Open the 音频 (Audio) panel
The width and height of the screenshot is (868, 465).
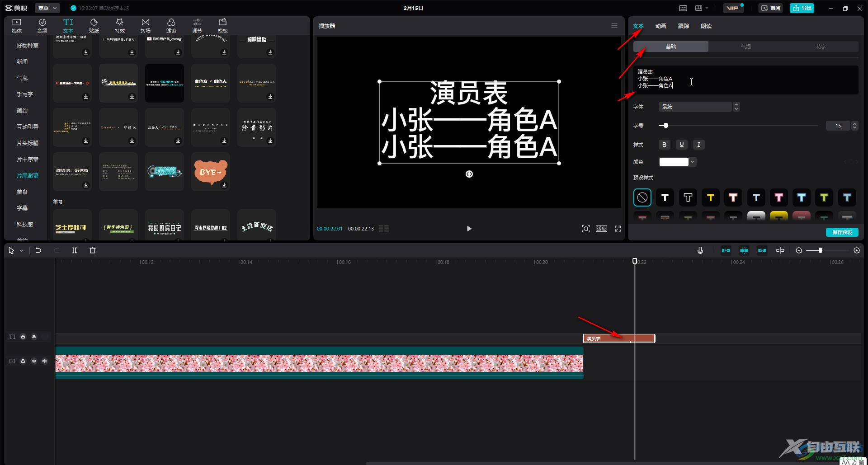tap(42, 26)
